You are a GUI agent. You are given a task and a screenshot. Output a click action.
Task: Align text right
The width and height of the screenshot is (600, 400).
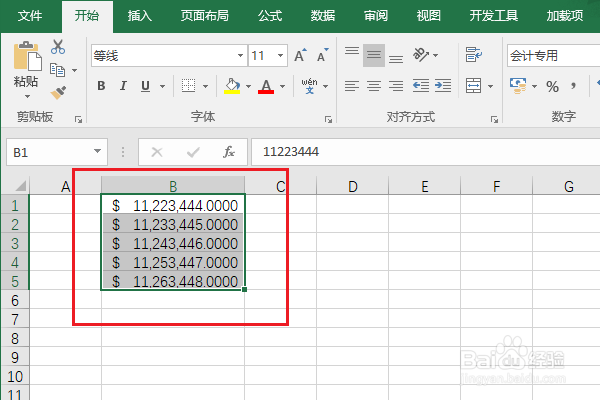[396, 86]
